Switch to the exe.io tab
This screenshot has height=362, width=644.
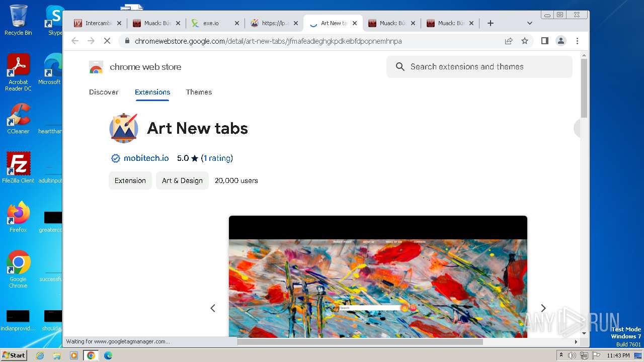pos(215,23)
